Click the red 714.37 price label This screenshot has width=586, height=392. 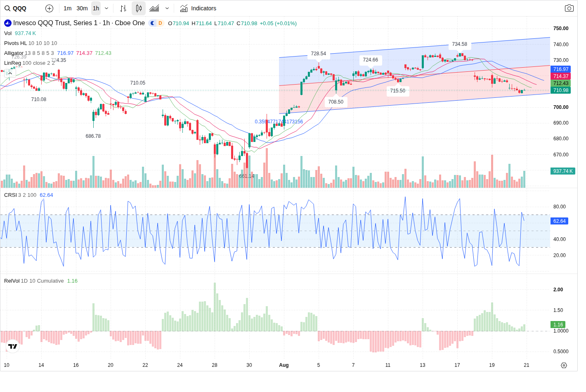pyautogui.click(x=561, y=76)
